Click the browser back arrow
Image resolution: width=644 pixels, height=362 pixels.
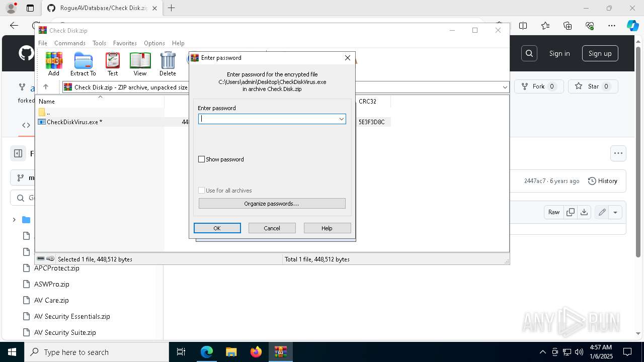14,26
